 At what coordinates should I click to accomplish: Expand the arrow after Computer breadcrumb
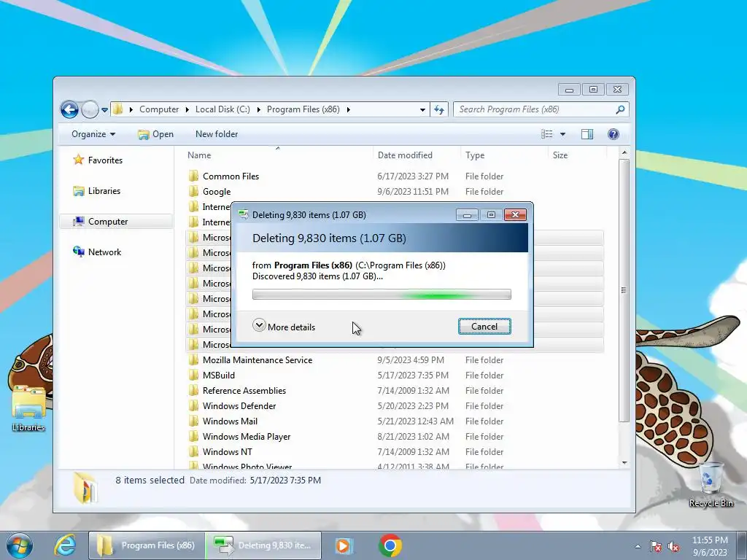(x=187, y=109)
